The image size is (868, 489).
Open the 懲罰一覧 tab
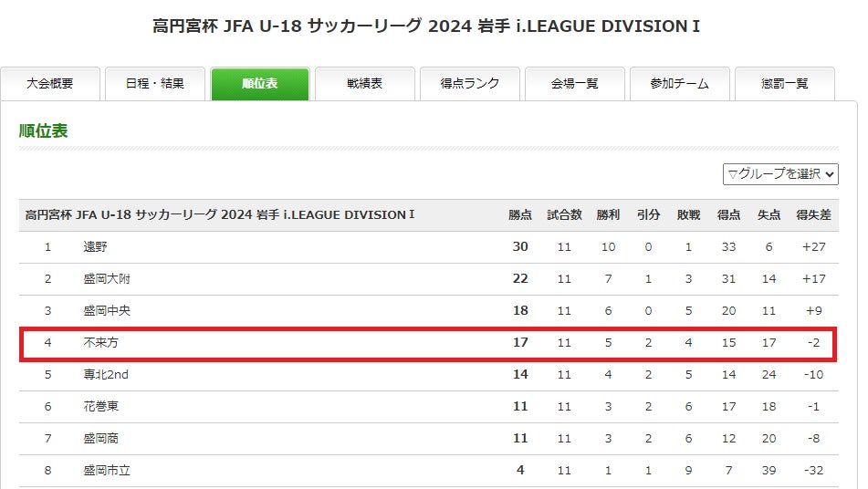click(x=785, y=84)
